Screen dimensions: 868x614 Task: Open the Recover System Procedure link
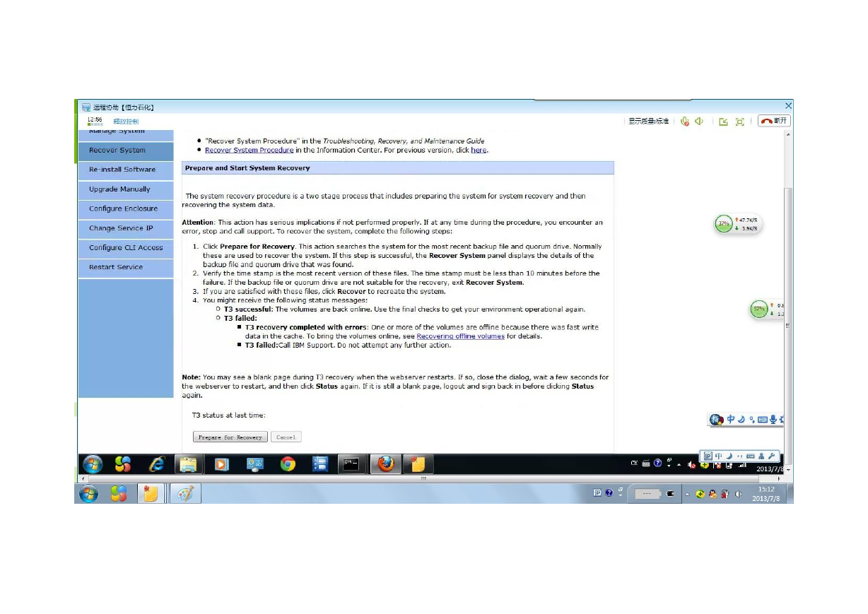coord(249,150)
